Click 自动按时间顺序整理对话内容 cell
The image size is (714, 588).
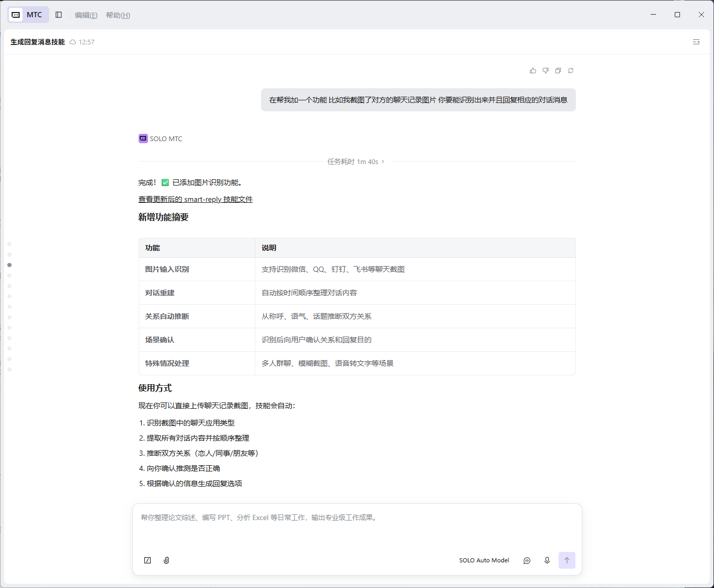tap(415, 293)
